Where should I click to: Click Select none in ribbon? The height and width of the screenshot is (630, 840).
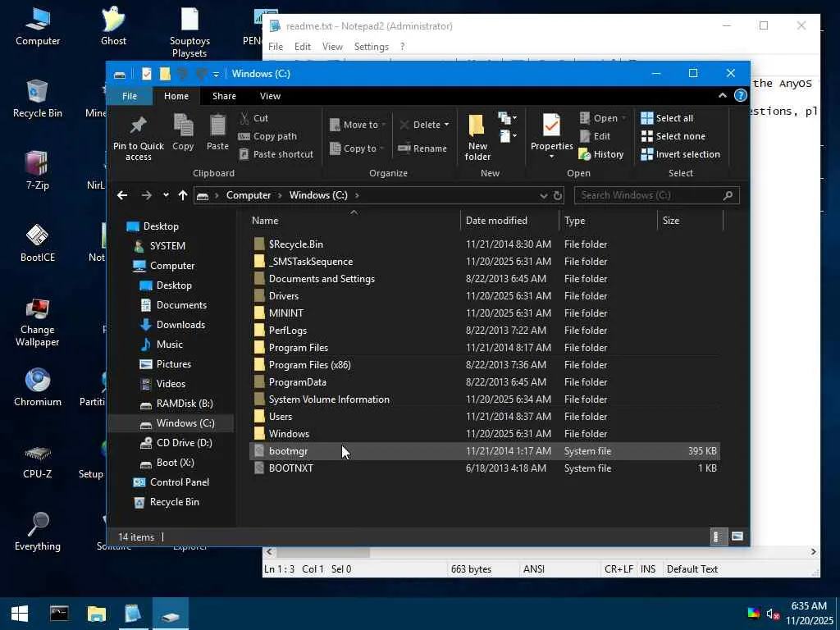click(x=673, y=137)
